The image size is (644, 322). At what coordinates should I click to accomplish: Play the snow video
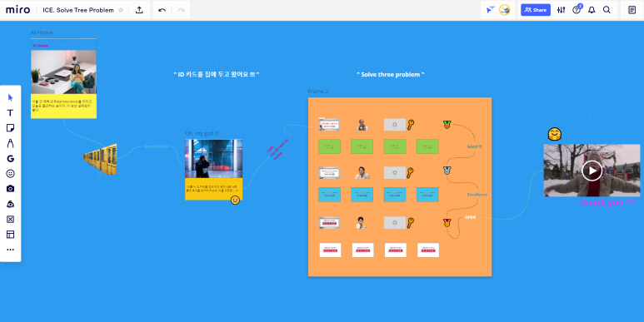click(592, 171)
